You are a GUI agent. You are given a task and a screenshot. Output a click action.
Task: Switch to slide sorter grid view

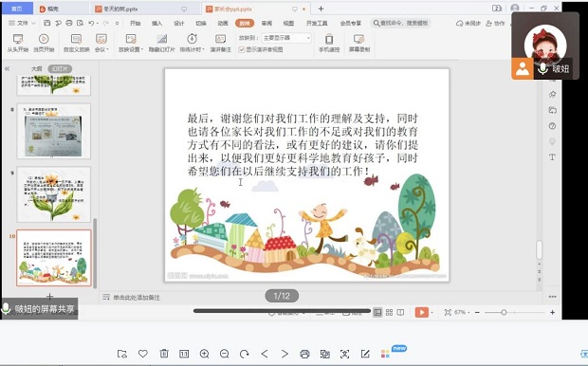pyautogui.click(x=389, y=312)
